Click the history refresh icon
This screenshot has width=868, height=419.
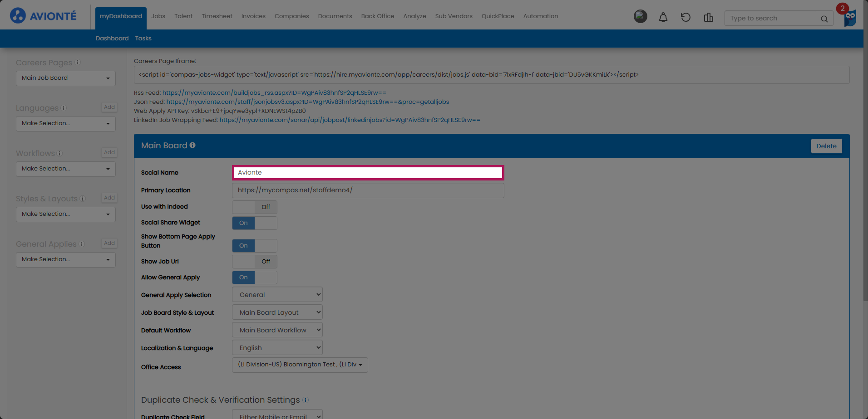(x=686, y=17)
